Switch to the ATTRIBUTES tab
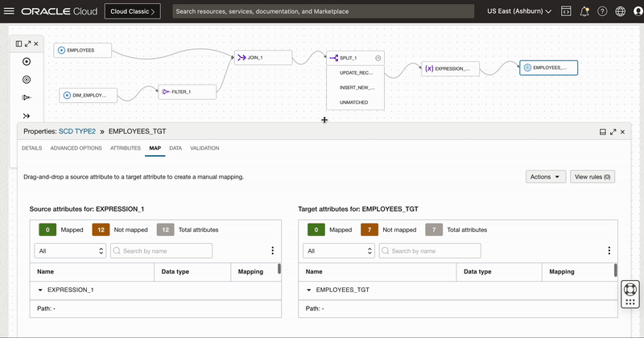 coord(126,148)
